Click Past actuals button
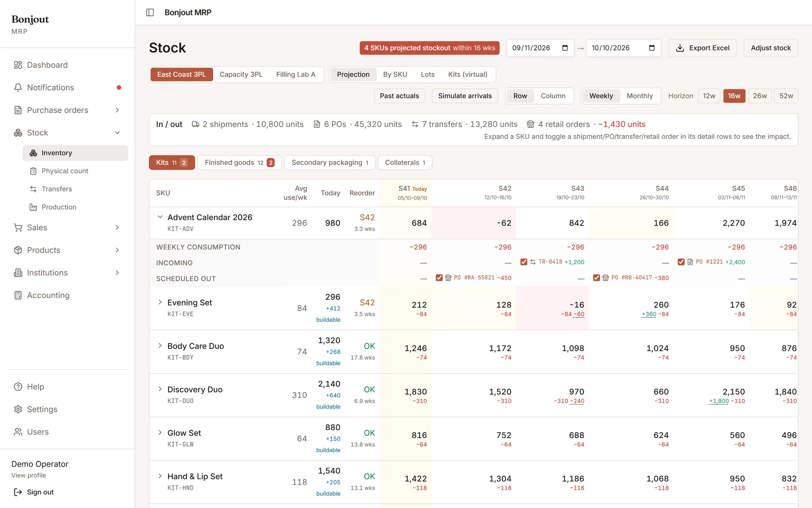Viewport: 812px width, 508px height. (399, 96)
